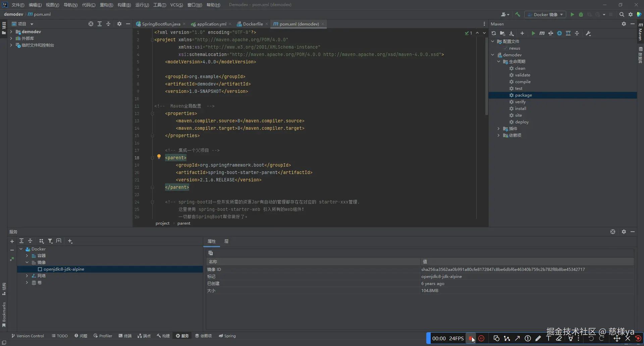Run the Docker 镜像 configuration with the green play button

click(x=572, y=14)
